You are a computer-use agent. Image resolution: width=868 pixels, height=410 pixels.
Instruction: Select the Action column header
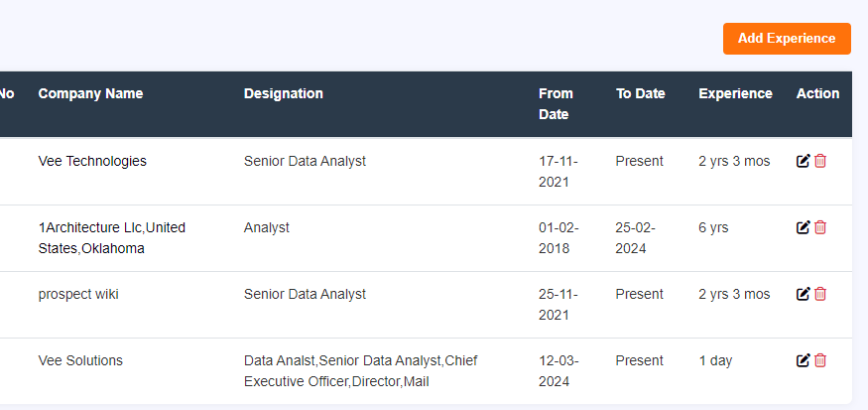817,93
